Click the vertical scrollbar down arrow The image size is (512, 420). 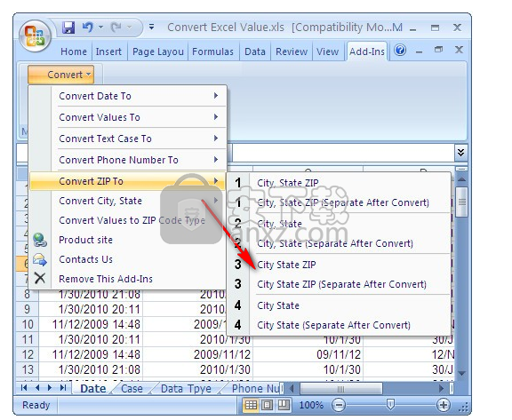coord(461,373)
